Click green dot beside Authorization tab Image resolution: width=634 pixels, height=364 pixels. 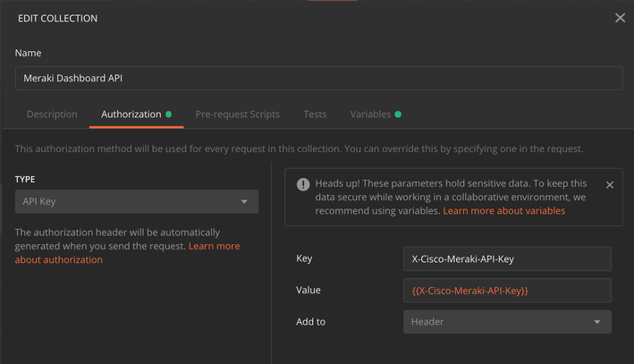pyautogui.click(x=169, y=114)
